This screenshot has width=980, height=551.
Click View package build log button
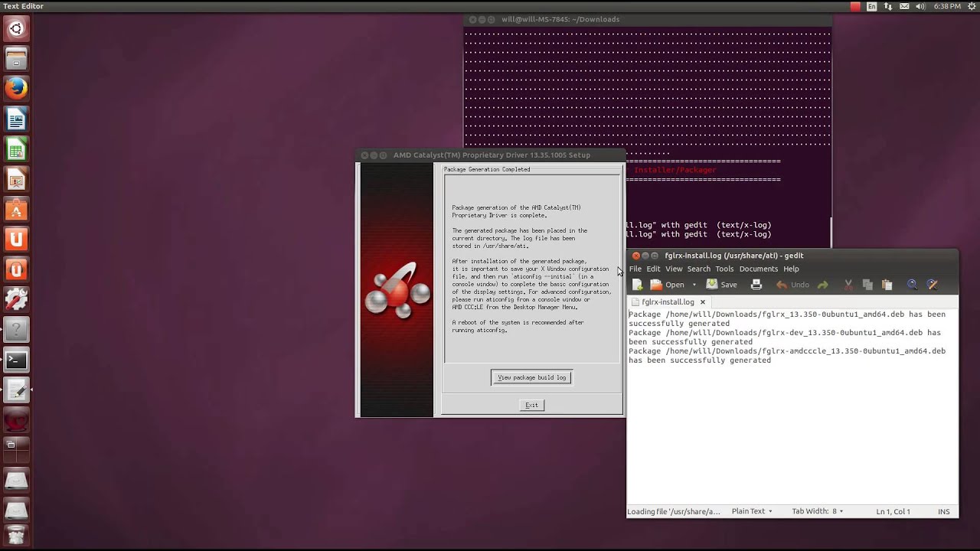click(x=531, y=377)
